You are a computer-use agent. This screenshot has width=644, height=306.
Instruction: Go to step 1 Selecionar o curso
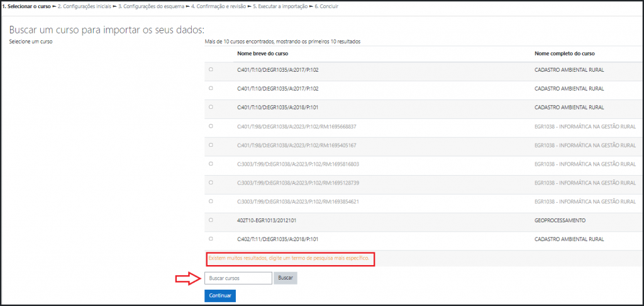[x=26, y=6]
